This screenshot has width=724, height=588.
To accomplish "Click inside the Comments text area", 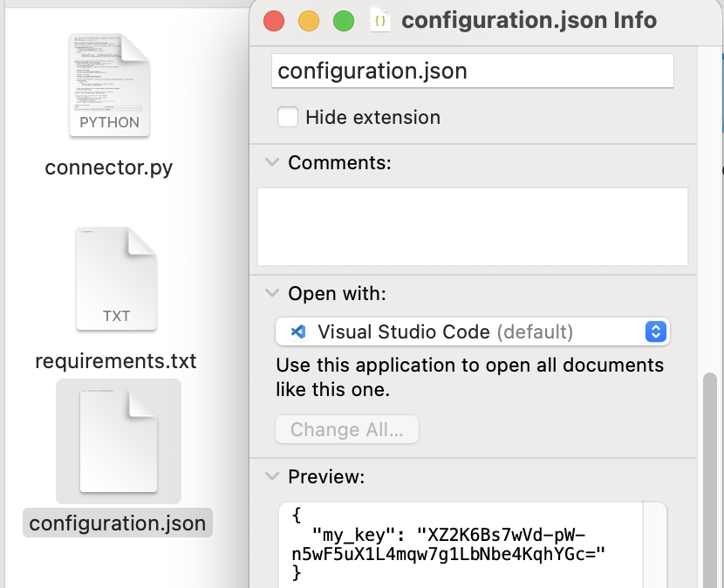I will click(473, 226).
